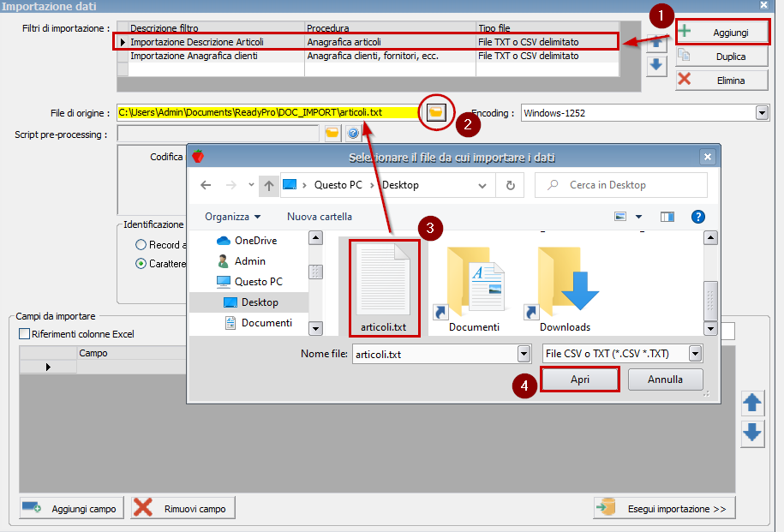Refresh the Desktop folder listing
Viewport: 784px width, 532px height.
[x=511, y=185]
